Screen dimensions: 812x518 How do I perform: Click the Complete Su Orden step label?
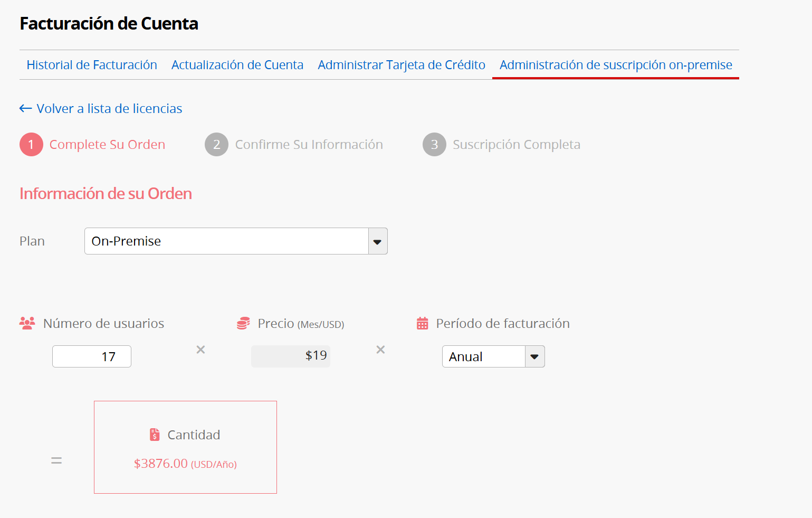[x=107, y=145]
